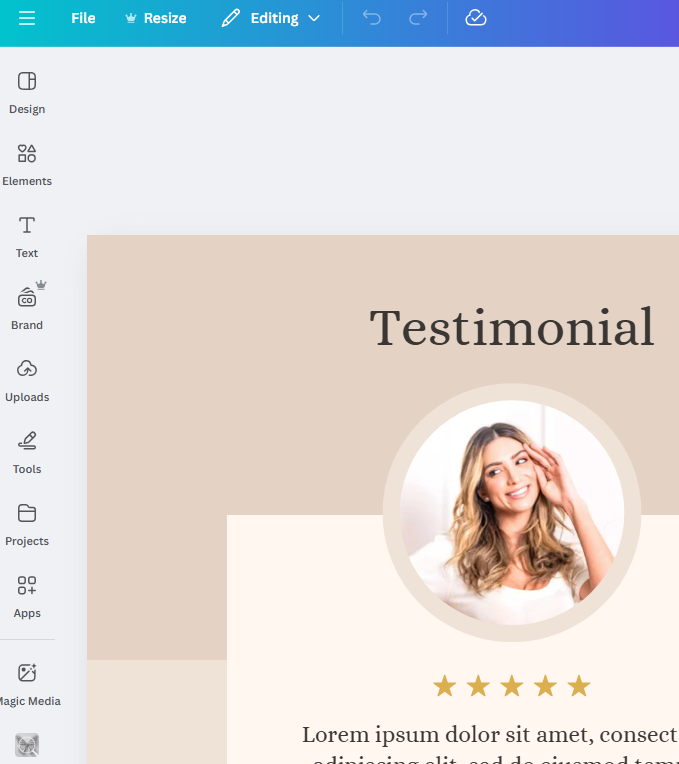Select the circular portrait photo
The image size is (679, 764).
point(511,513)
